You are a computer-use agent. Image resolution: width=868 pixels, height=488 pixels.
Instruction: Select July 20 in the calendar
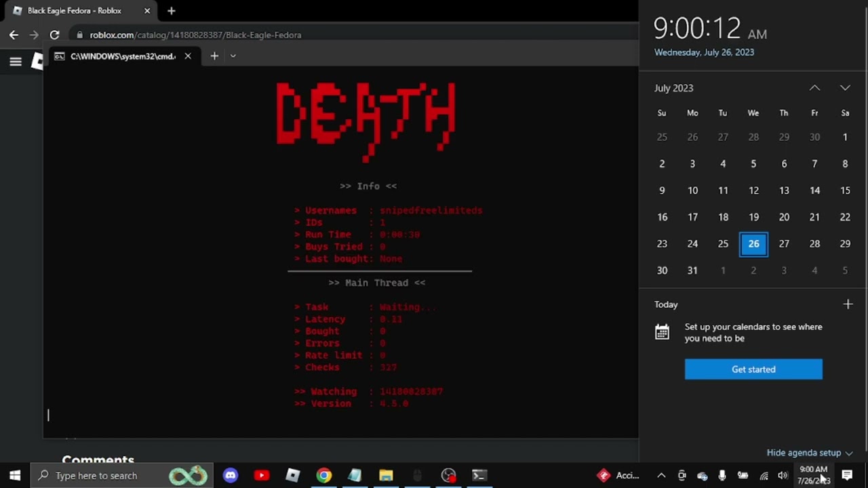click(784, 217)
